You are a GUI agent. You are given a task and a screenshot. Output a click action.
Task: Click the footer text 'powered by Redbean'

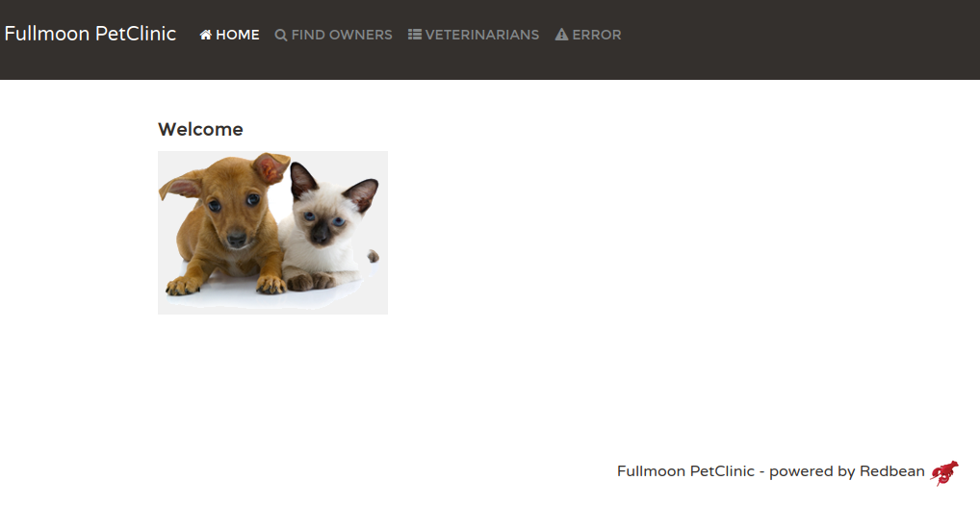[847, 471]
